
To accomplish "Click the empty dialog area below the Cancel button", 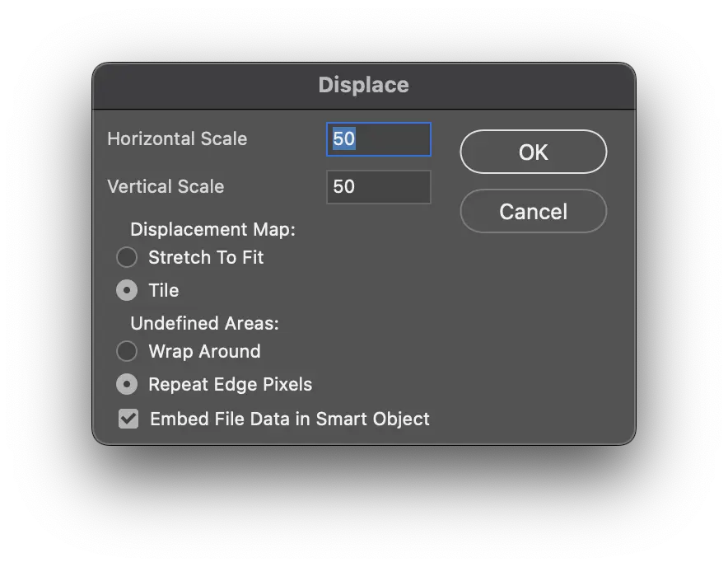I will click(533, 330).
